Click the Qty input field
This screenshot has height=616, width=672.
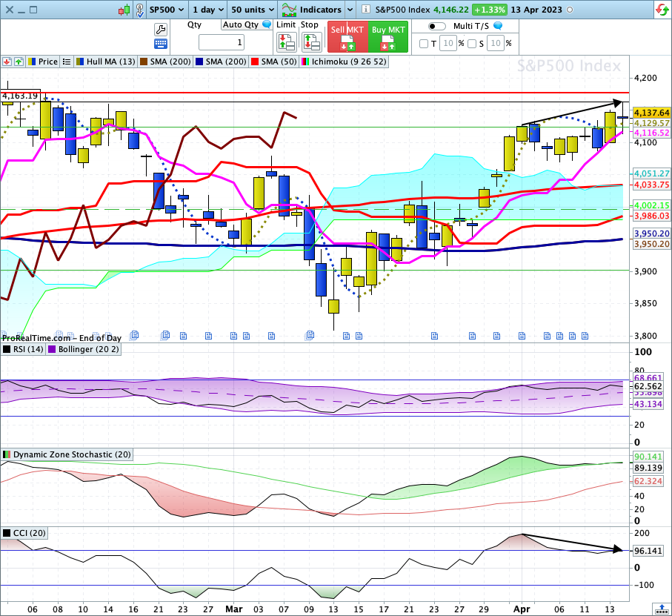point(222,42)
